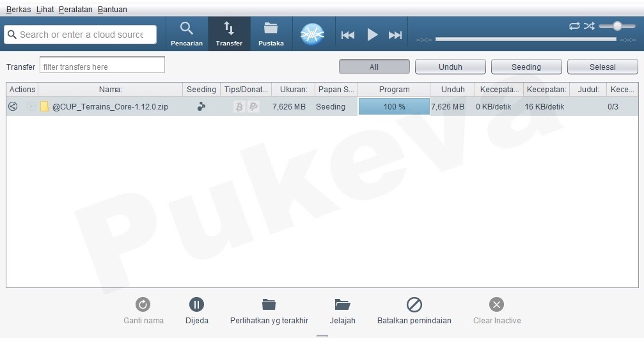Click Perlihatkan yg terakhir folder button

[269, 311]
